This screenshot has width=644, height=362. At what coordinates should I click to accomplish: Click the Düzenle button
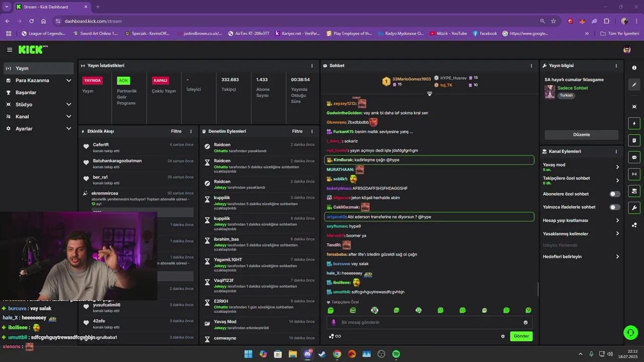tap(582, 135)
